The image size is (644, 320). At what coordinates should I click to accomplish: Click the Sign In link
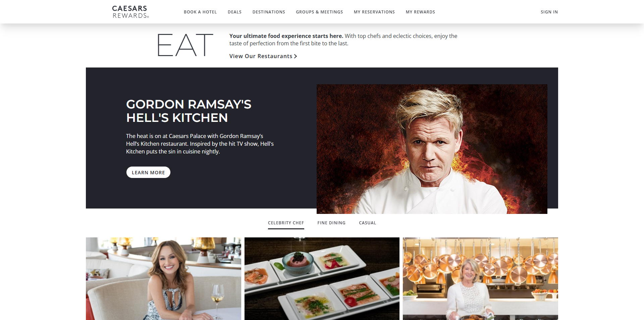[549, 12]
